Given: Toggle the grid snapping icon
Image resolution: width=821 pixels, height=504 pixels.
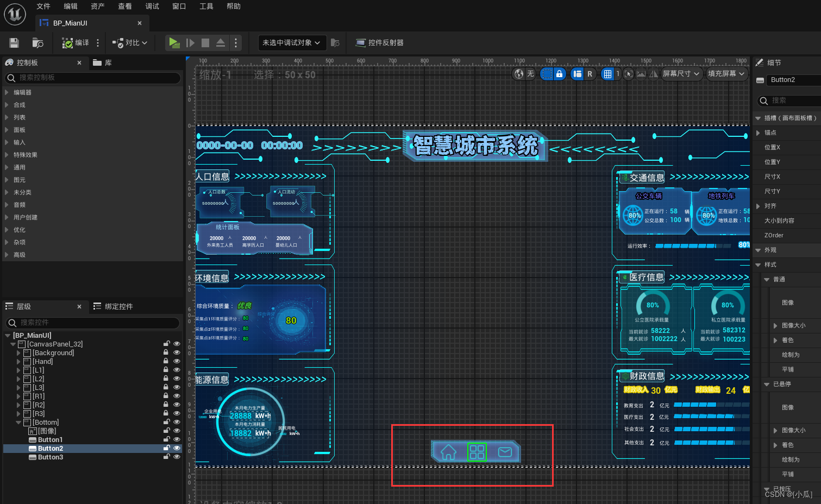Looking at the screenshot, I should (x=607, y=74).
